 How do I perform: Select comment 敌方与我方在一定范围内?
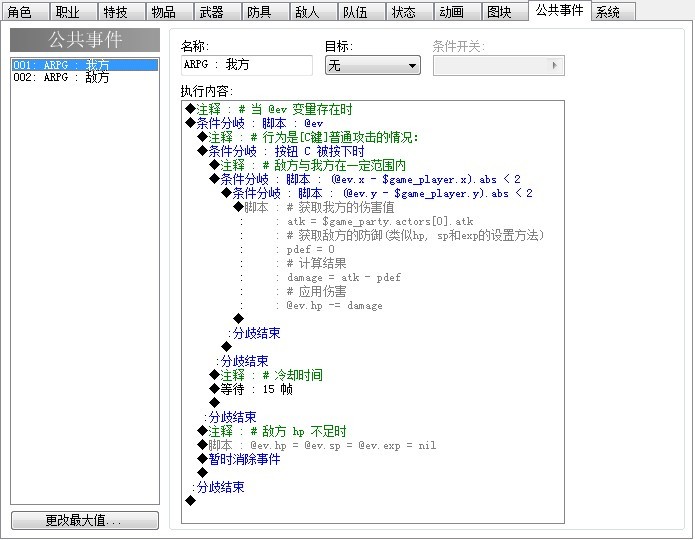click(308, 165)
